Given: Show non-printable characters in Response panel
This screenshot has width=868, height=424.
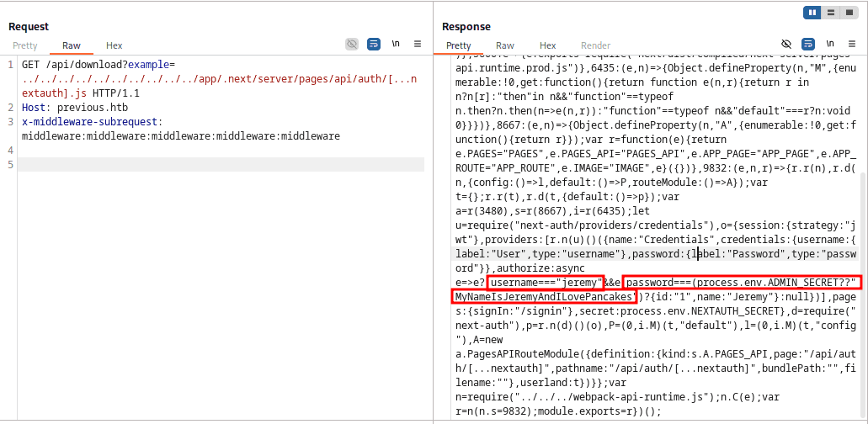Looking at the screenshot, I should coord(830,44).
